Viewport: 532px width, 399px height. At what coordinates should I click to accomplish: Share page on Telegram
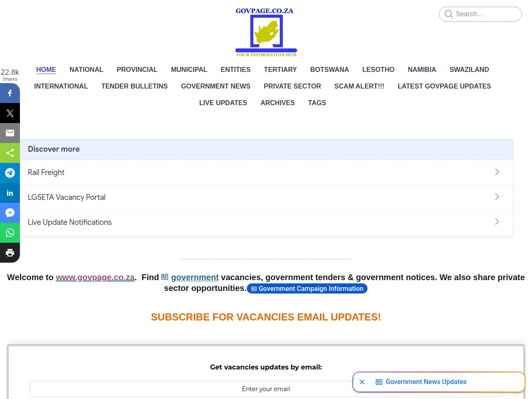tap(10, 173)
